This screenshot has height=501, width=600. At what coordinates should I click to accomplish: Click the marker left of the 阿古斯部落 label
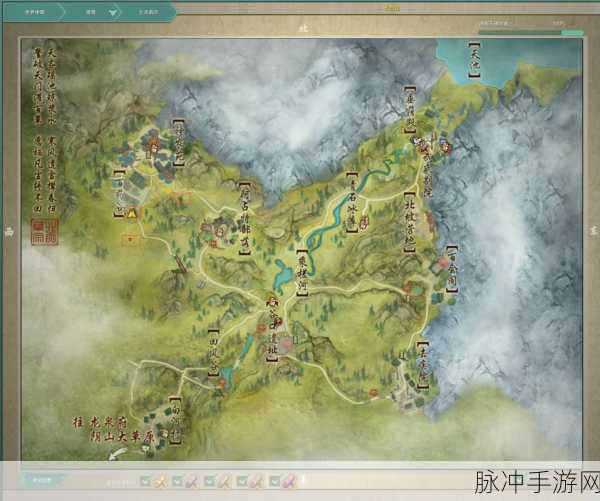pyautogui.click(x=221, y=231)
